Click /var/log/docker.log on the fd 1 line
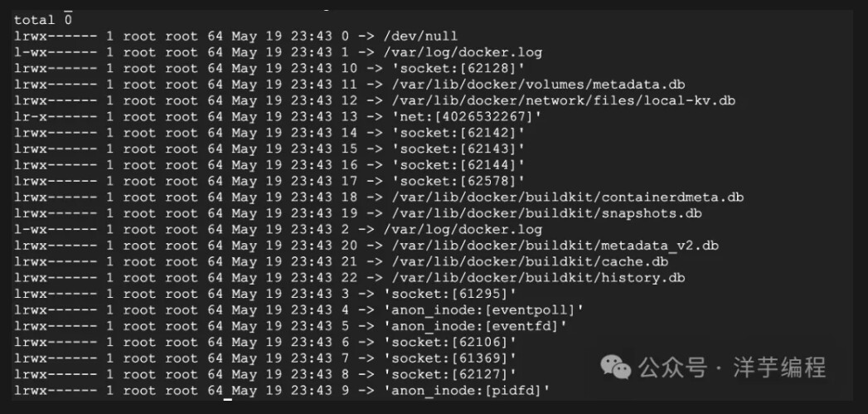The image size is (868, 414). [x=463, y=52]
